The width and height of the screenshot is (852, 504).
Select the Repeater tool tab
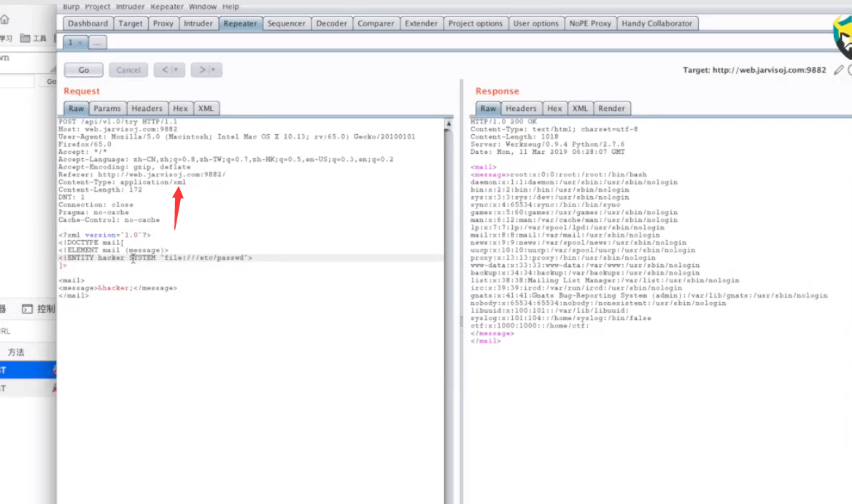[x=240, y=23]
